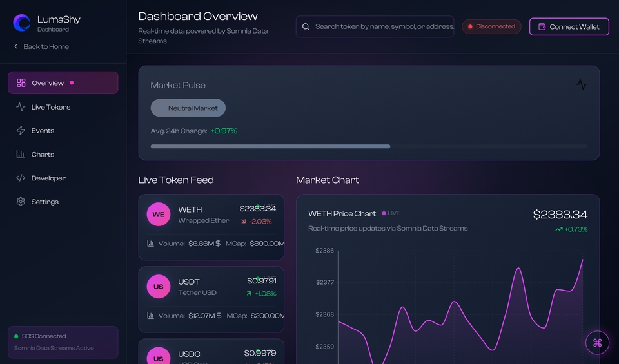Image resolution: width=619 pixels, height=364 pixels.
Task: Click the Settings gear icon
Action: point(21,202)
